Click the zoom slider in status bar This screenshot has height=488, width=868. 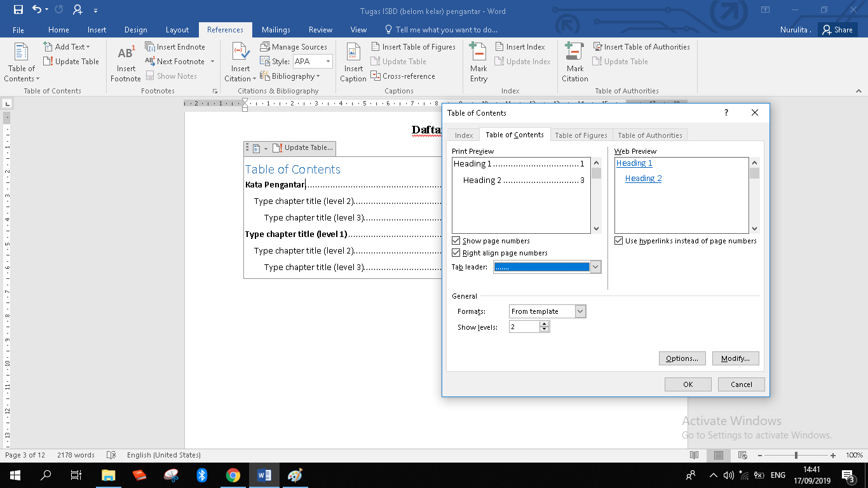(x=796, y=455)
